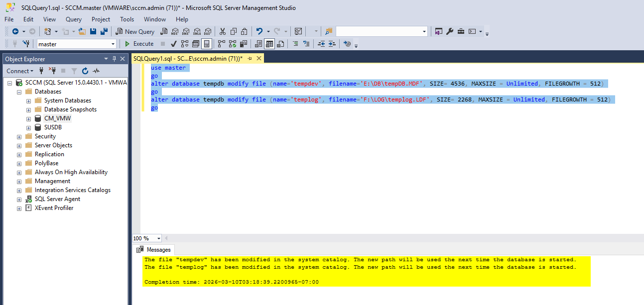The width and height of the screenshot is (644, 305).
Task: Click the Parse query checkmark icon
Action: pyautogui.click(x=174, y=44)
